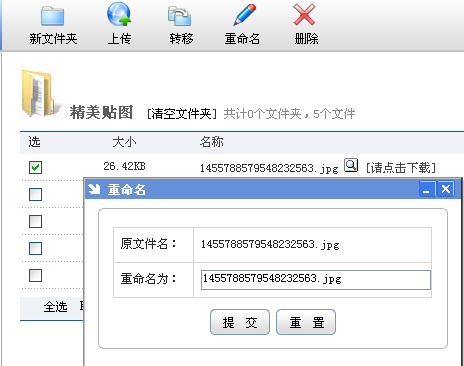Click the Upload (上传) globe icon
The image size is (464, 366).
pos(119,14)
